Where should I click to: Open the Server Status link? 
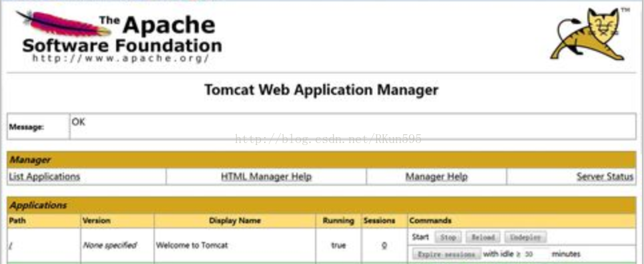pos(605,176)
